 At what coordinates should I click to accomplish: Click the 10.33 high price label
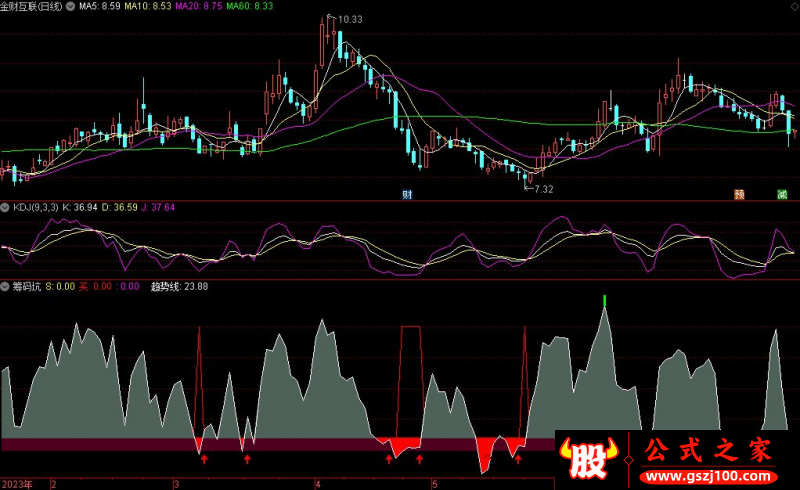(x=349, y=20)
